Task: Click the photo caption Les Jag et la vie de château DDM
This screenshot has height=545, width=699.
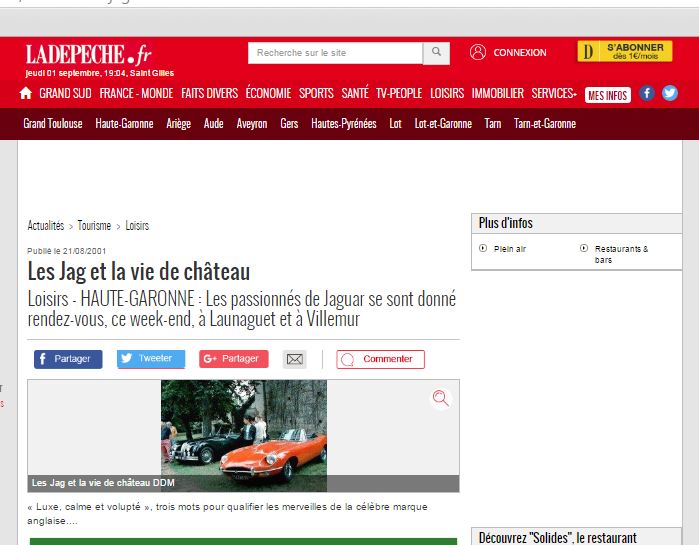Action: pyautogui.click(x=103, y=483)
